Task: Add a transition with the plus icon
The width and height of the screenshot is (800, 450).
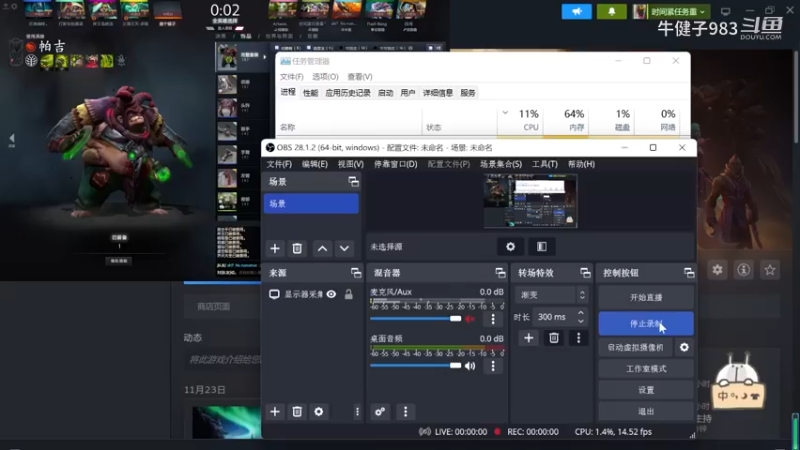Action: pyautogui.click(x=529, y=338)
